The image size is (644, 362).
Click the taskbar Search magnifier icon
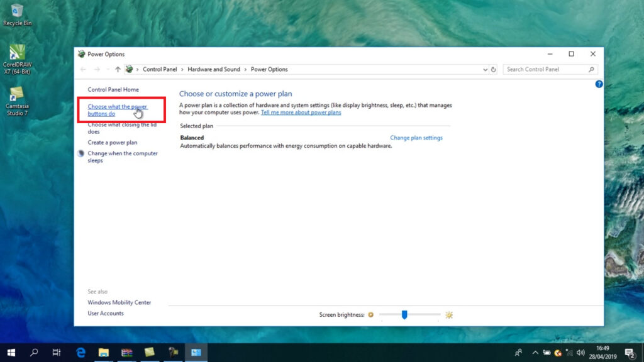tap(33, 353)
